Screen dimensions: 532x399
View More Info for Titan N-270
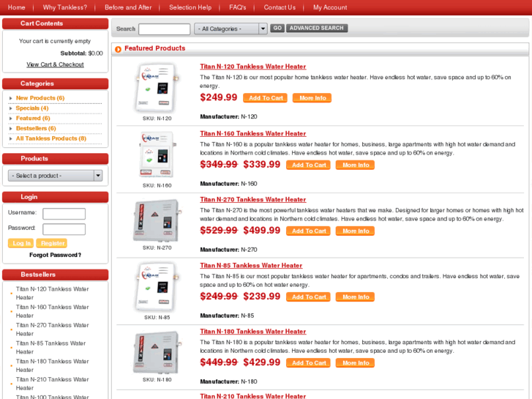[x=355, y=231]
